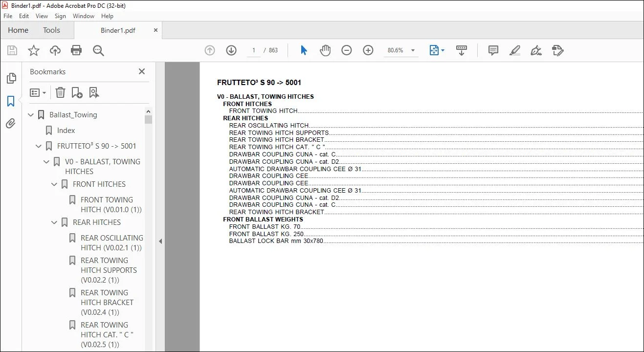The width and height of the screenshot is (644, 352).
Task: Close the Bookmarks panel
Action: (x=142, y=71)
